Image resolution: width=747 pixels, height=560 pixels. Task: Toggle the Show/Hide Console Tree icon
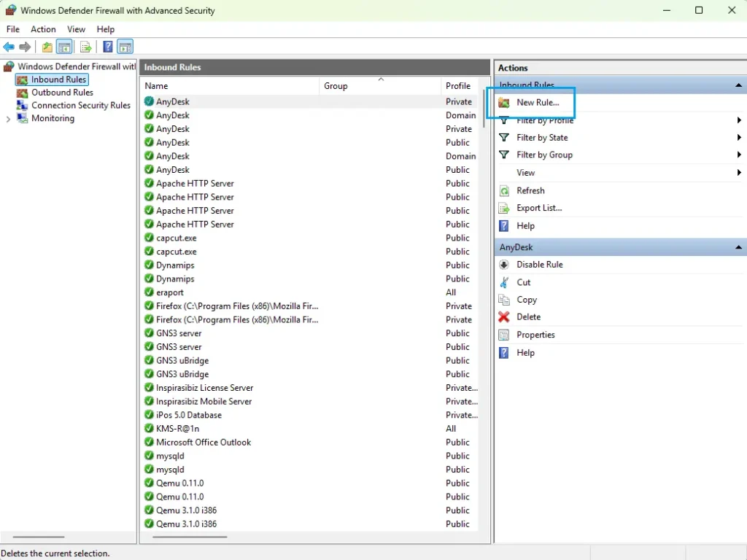point(64,47)
